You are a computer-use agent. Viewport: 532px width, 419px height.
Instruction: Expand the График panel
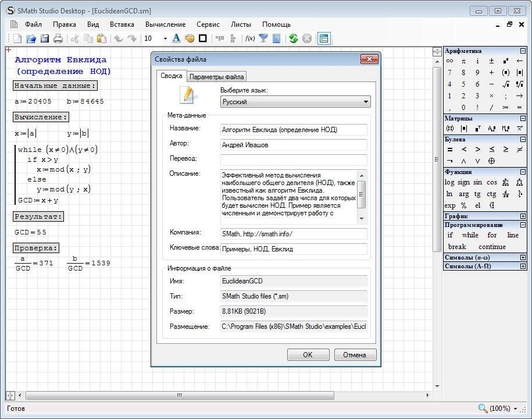523,216
